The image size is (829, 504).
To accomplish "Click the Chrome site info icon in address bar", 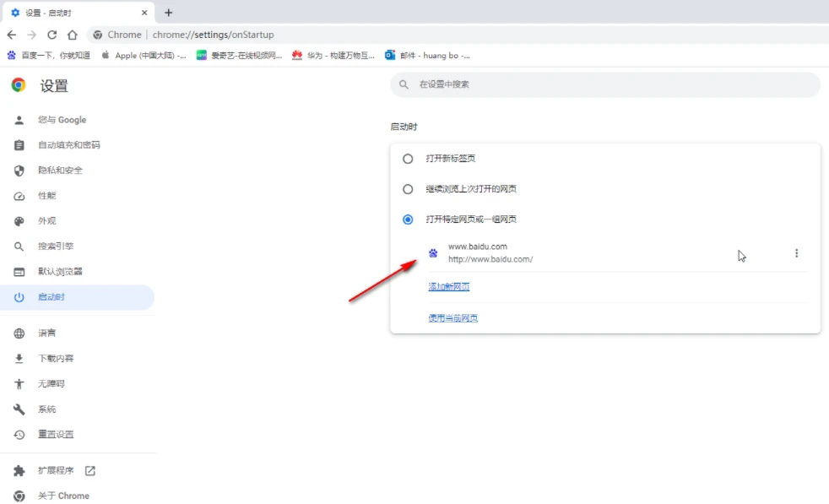I will [98, 35].
